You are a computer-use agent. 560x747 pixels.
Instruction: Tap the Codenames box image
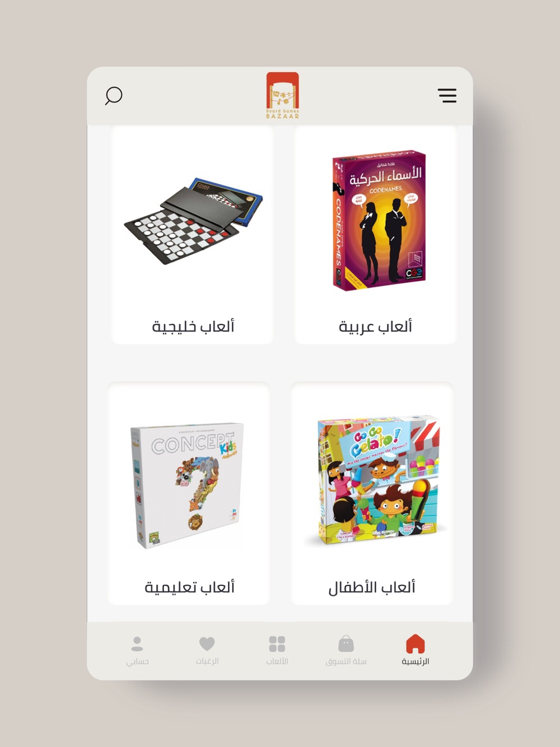(x=379, y=220)
